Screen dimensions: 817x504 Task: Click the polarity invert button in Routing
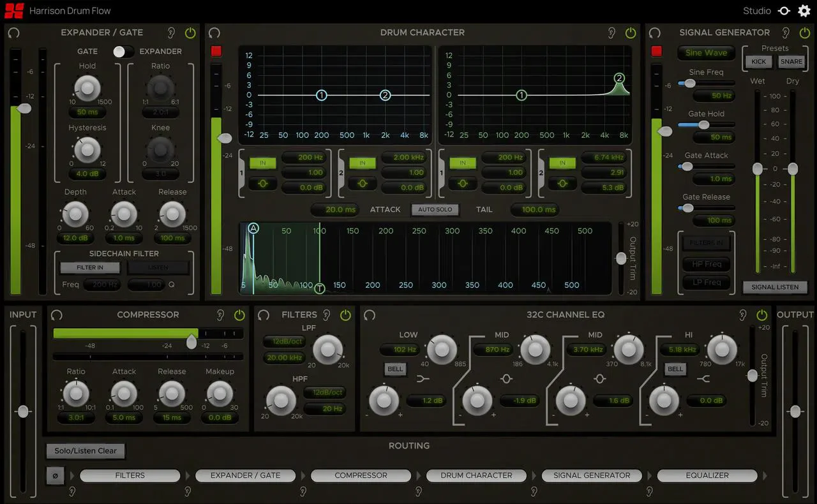[x=55, y=475]
